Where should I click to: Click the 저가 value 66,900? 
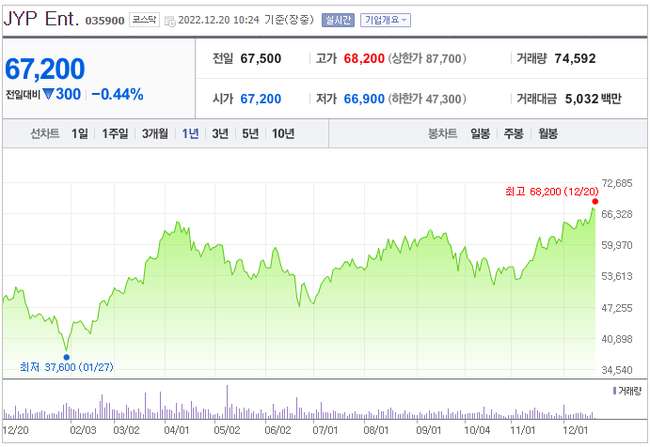[364, 99]
